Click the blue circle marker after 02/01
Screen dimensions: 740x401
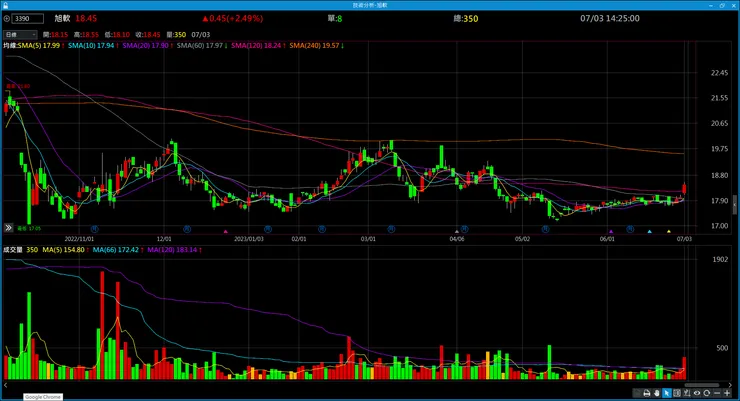322,229
